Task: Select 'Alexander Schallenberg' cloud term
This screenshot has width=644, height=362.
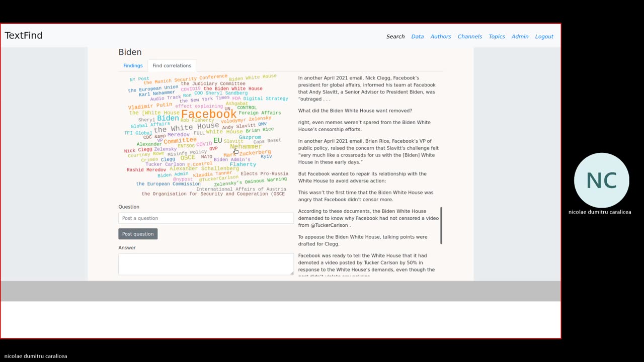Action: [x=204, y=168]
